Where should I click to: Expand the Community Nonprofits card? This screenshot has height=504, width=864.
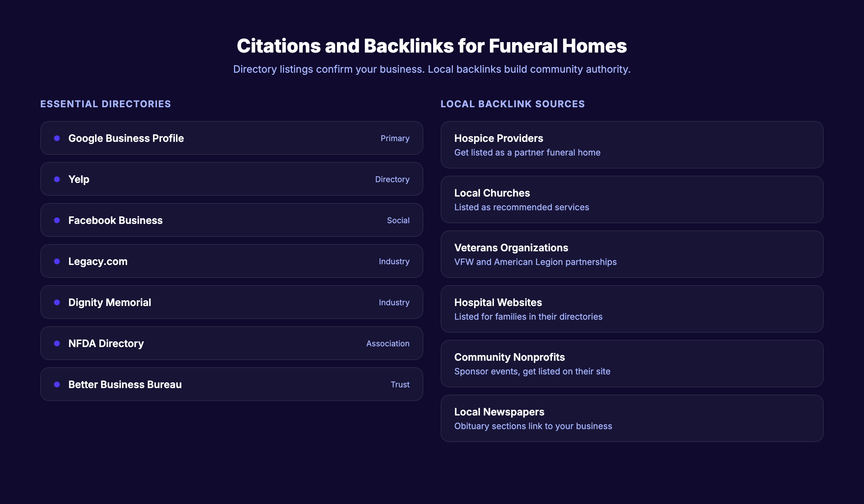[632, 363]
